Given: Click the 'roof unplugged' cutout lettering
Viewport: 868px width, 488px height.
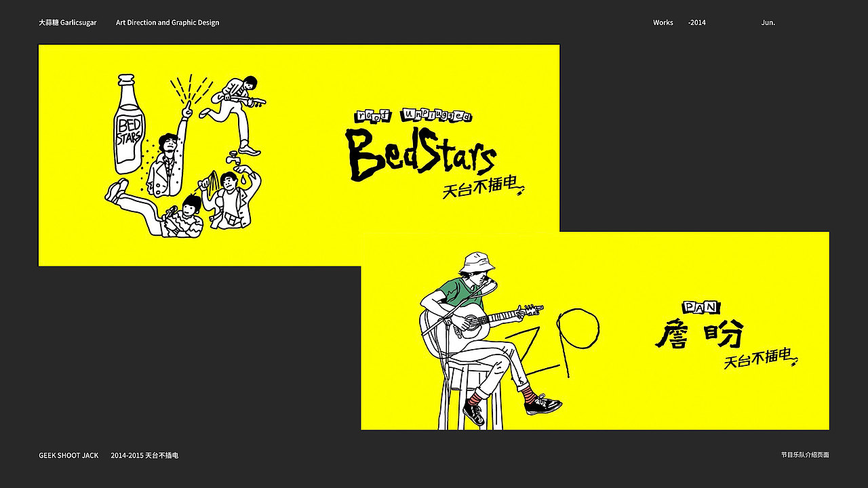Looking at the screenshot, I should coord(413,115).
